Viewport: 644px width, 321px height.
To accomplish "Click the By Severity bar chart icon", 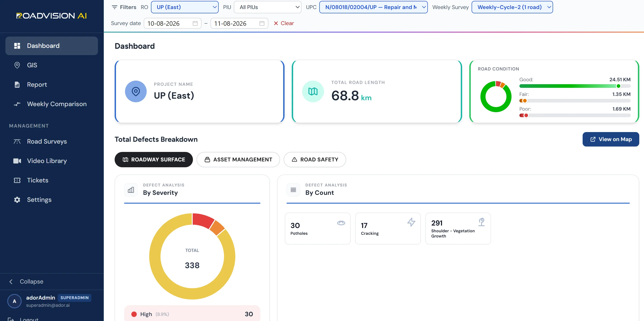I will tap(131, 190).
